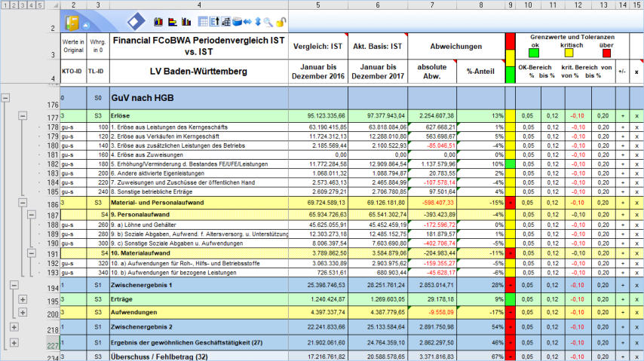Collapse the Material- und Personalaufwand group
The width and height of the screenshot is (644, 361).
[23, 204]
